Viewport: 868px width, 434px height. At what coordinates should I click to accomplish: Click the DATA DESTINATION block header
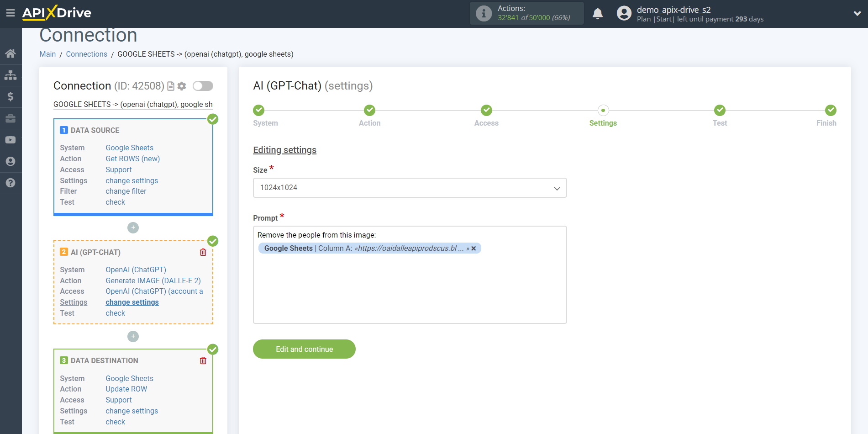click(104, 360)
